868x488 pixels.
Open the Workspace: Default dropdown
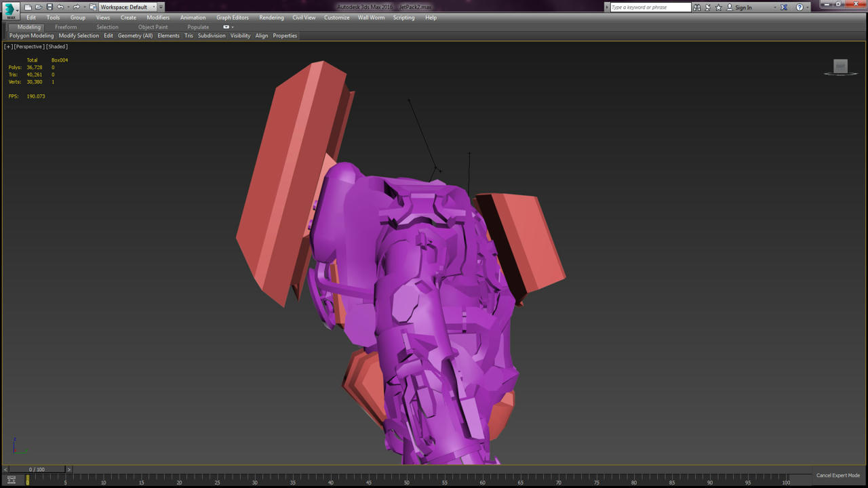127,7
